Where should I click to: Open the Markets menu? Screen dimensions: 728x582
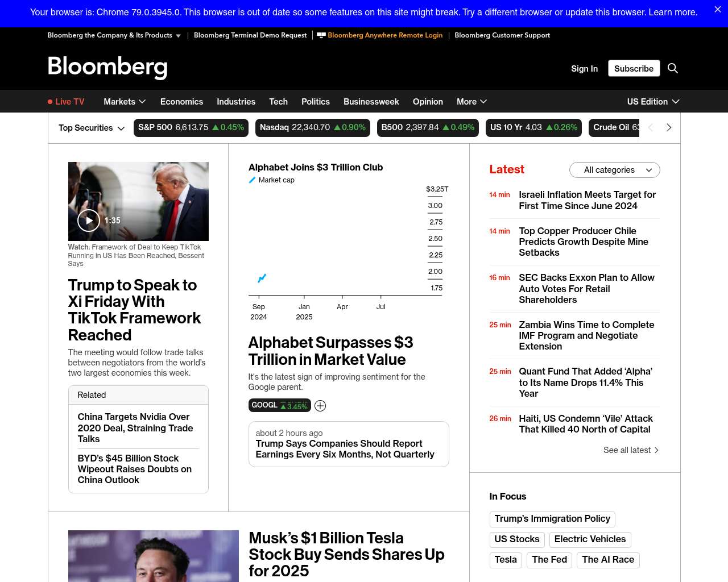click(125, 102)
